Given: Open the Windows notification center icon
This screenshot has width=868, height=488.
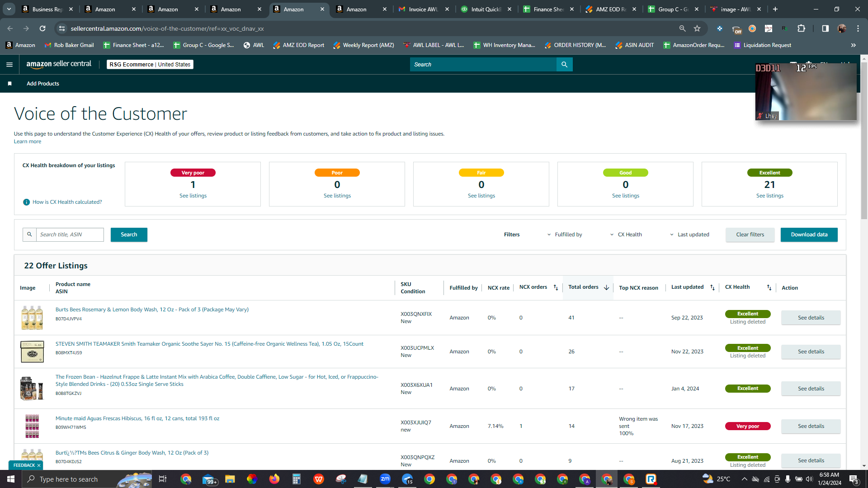Looking at the screenshot, I should click(854, 479).
